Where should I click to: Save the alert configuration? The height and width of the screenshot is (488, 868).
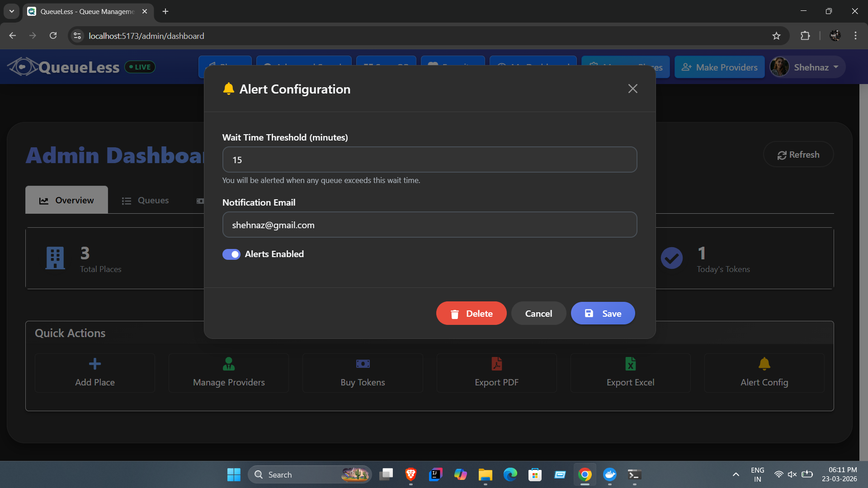tap(603, 313)
